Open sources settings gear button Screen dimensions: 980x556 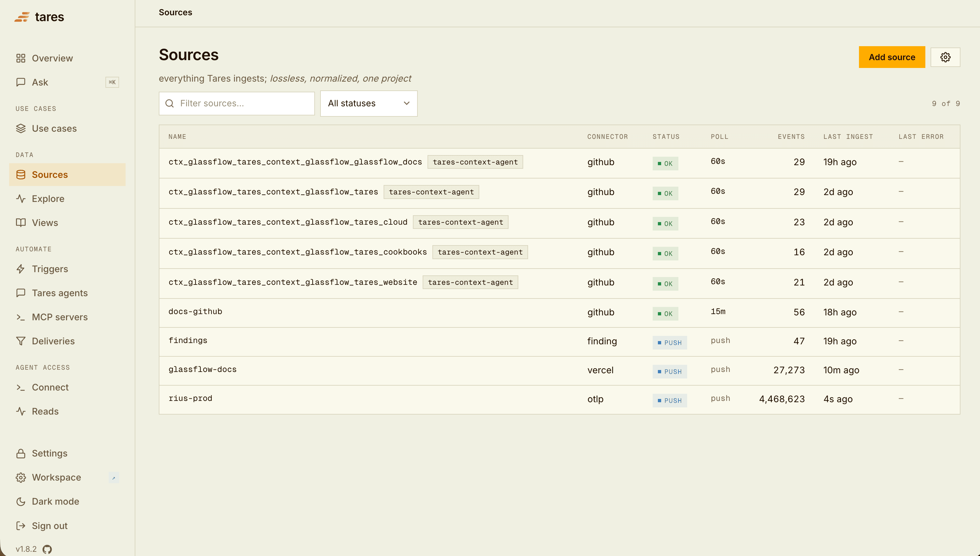tap(945, 57)
